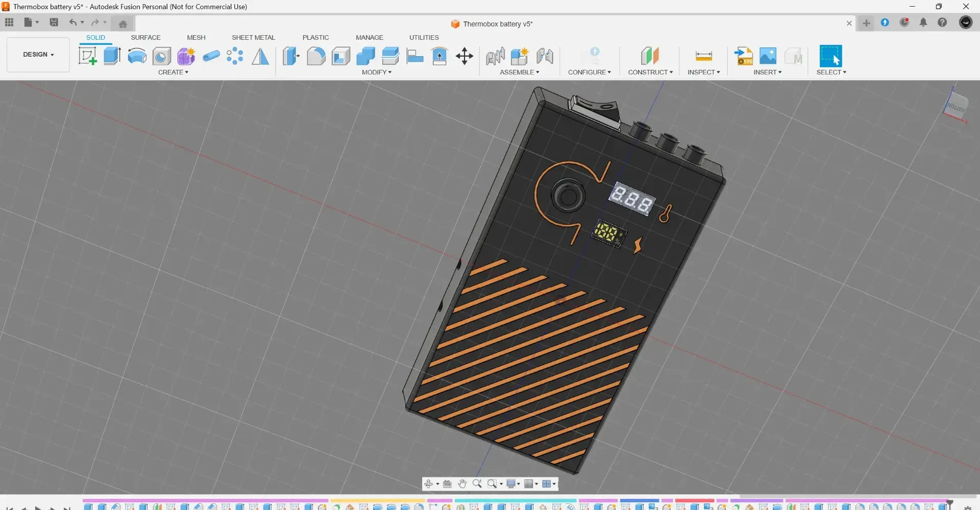Image resolution: width=980 pixels, height=510 pixels.
Task: Expand the MODIFY menu
Action: (x=377, y=72)
